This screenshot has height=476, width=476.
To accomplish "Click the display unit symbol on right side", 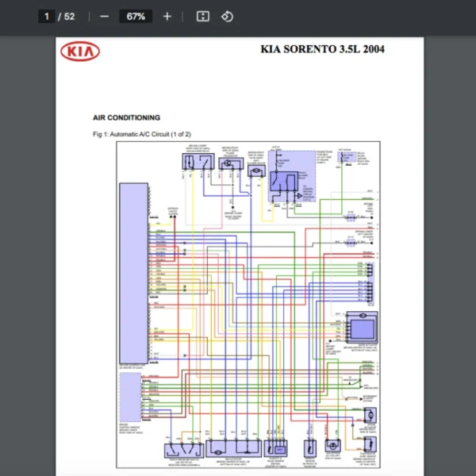I will click(x=366, y=327).
